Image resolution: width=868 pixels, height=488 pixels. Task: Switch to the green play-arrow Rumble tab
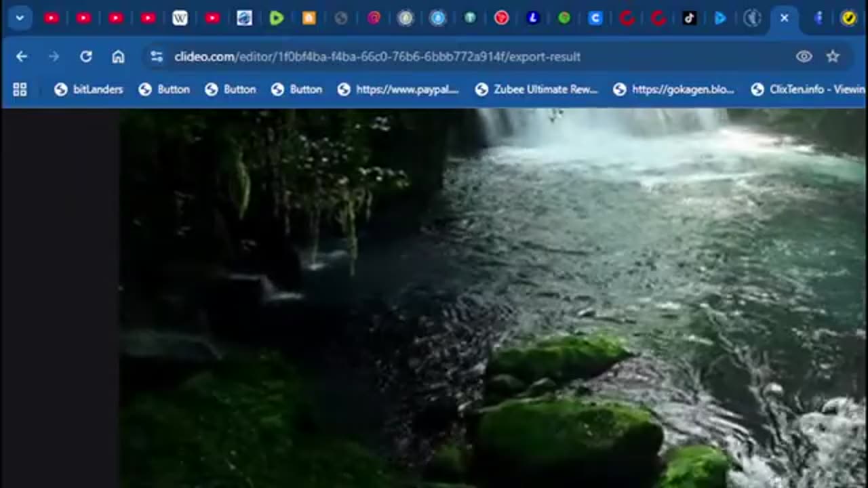(x=276, y=18)
